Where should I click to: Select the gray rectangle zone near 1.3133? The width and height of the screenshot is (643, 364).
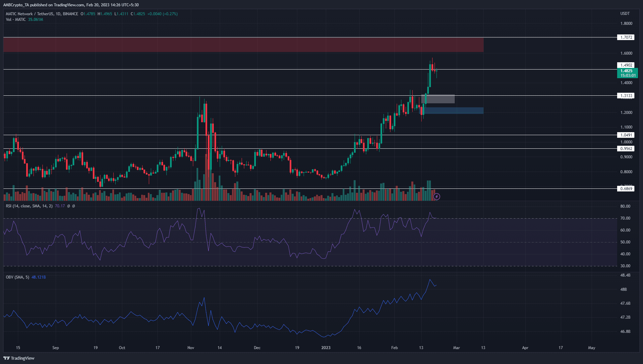coord(438,99)
